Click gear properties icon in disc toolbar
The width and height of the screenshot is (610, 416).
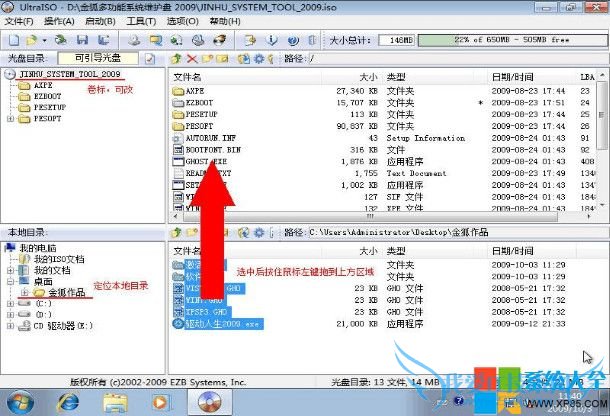(259, 59)
